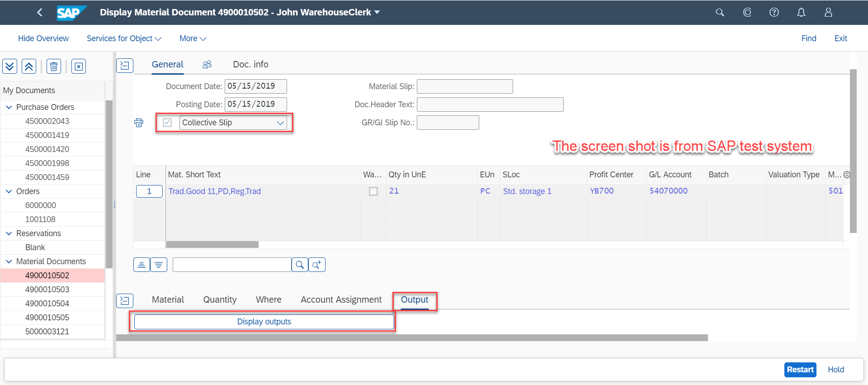The width and height of the screenshot is (868, 385).
Task: Open material document 4900010503
Action: (x=47, y=290)
